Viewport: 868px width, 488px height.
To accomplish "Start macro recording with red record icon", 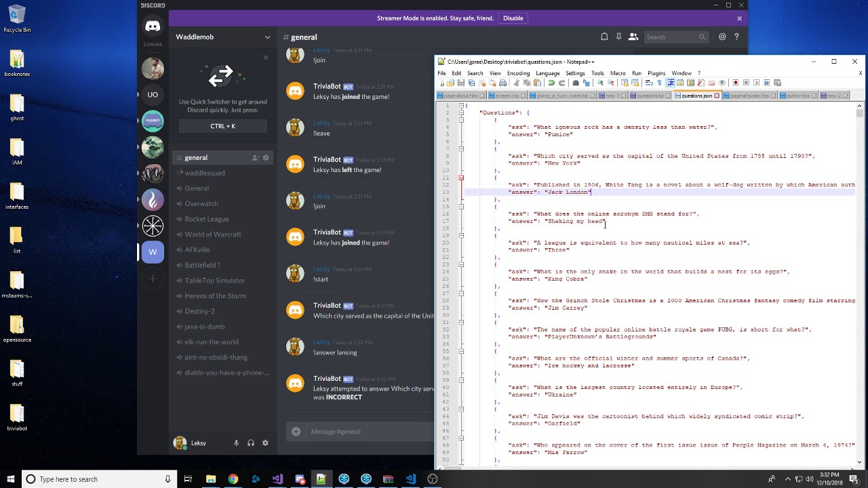I will 735,83.
